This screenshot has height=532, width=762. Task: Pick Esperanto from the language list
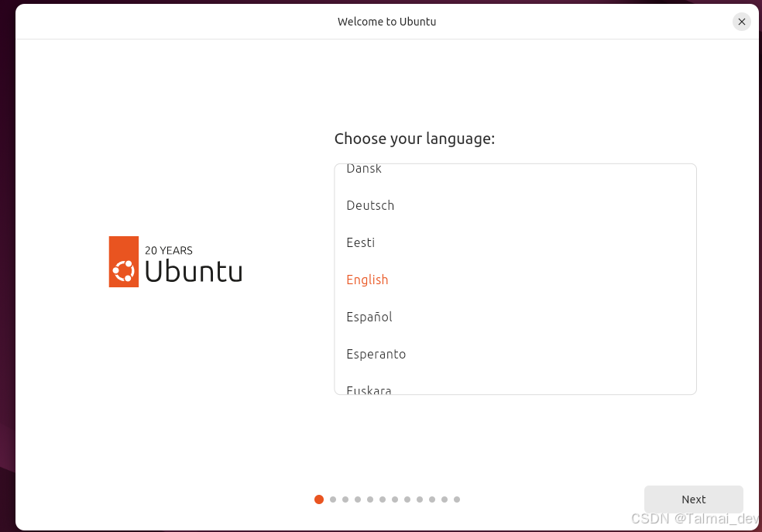pyautogui.click(x=515, y=354)
